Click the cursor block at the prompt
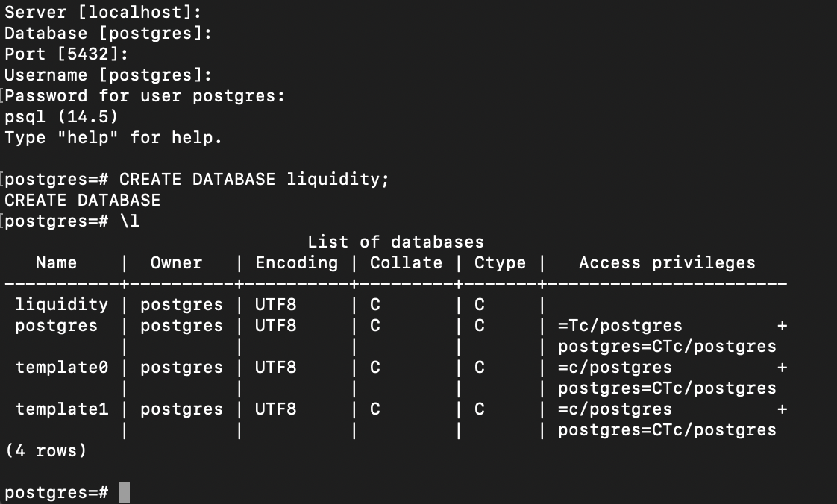 coord(124,493)
